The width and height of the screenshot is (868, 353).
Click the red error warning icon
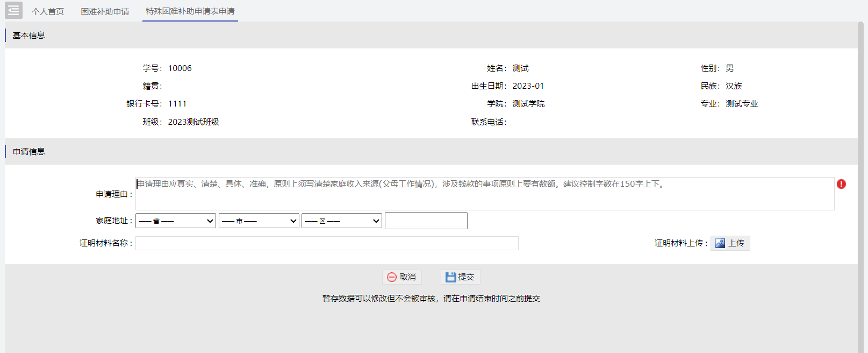(x=841, y=184)
